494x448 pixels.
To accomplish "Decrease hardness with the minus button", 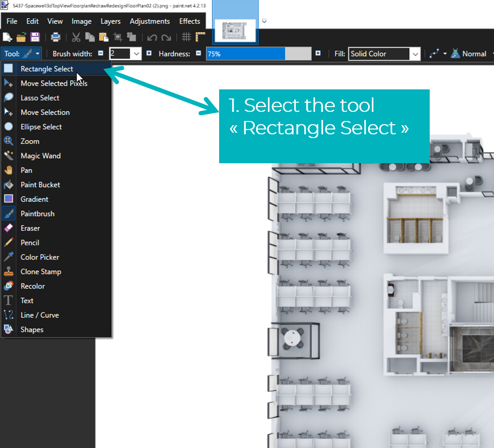I will pyautogui.click(x=198, y=53).
